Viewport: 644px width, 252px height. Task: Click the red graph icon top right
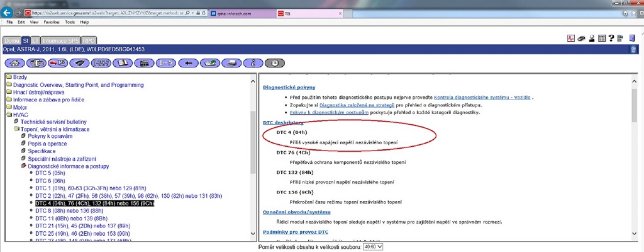pyautogui.click(x=570, y=39)
